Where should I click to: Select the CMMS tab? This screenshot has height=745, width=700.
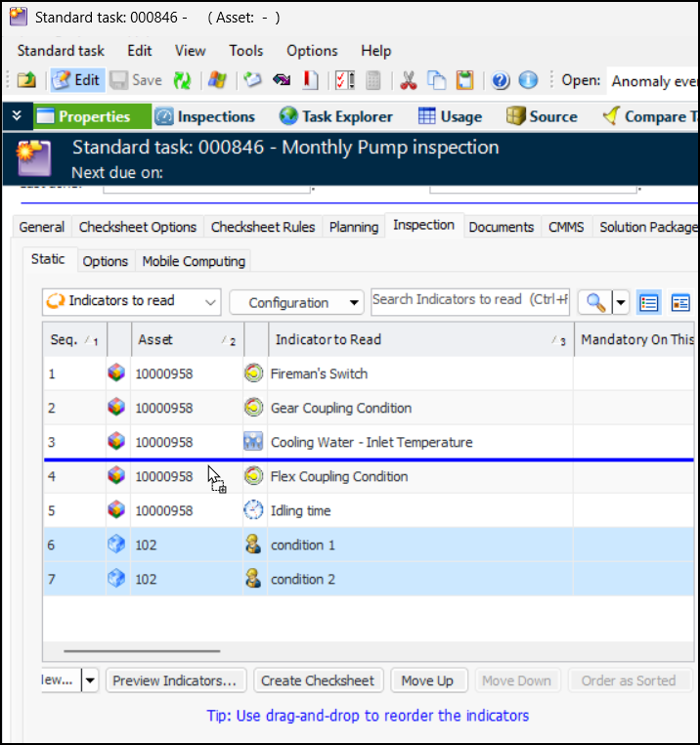(x=566, y=227)
